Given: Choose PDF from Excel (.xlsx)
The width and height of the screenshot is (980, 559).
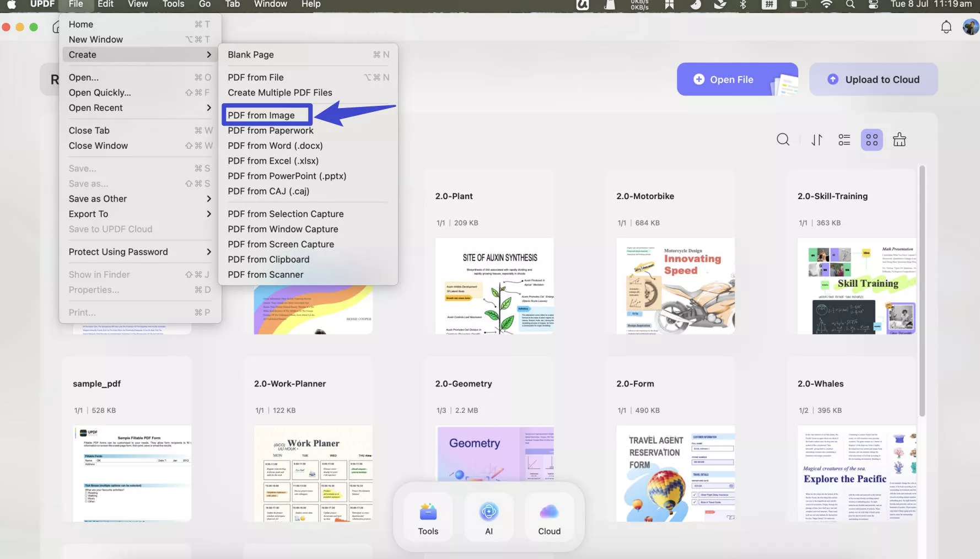Looking at the screenshot, I should click(308, 161).
